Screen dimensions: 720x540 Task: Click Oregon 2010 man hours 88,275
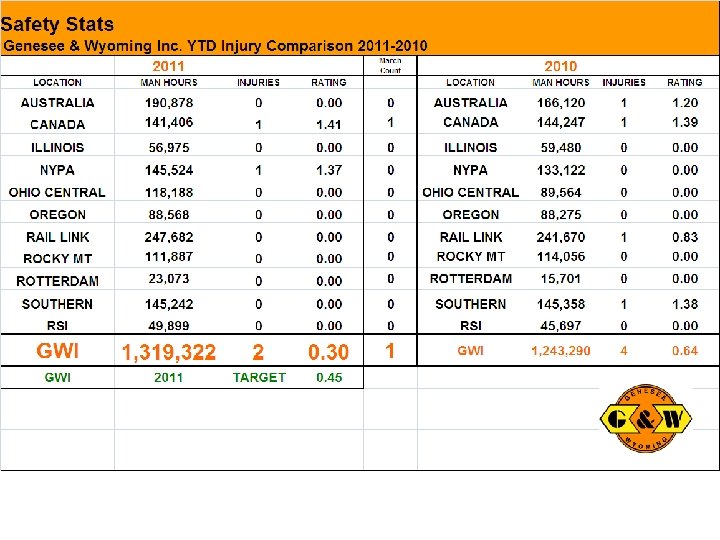click(x=561, y=214)
